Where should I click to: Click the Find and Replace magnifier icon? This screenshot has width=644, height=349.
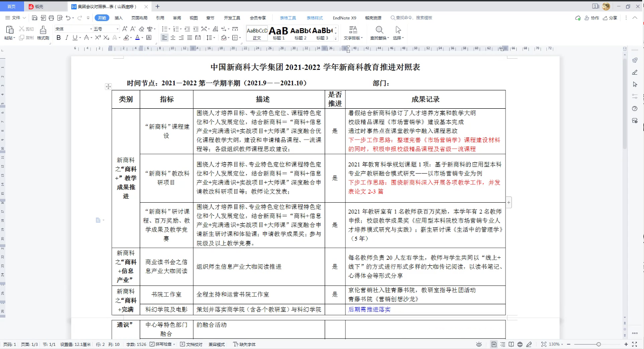pyautogui.click(x=379, y=30)
